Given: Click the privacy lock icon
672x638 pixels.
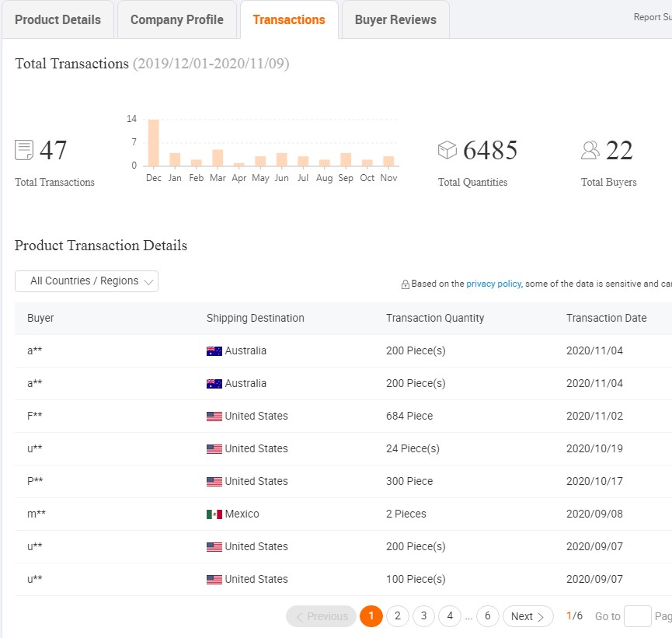Looking at the screenshot, I should (406, 284).
